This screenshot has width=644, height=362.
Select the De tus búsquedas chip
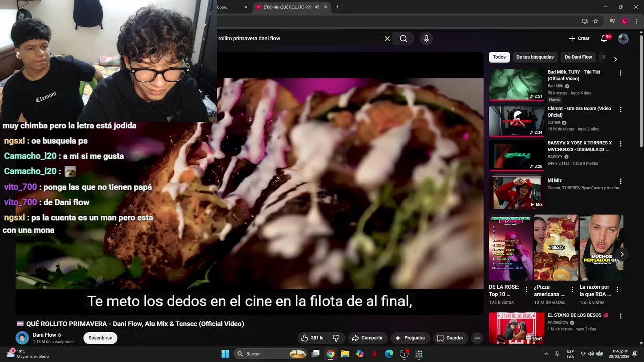pos(535,57)
